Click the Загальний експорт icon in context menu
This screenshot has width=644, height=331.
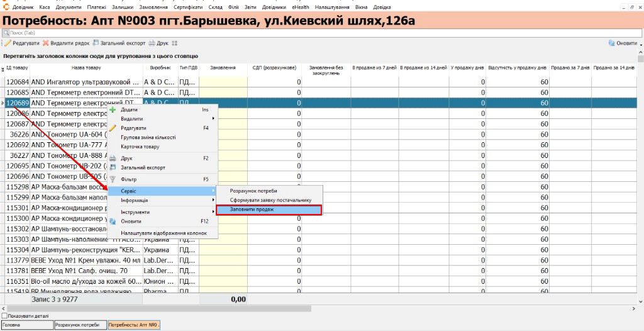pyautogui.click(x=113, y=168)
